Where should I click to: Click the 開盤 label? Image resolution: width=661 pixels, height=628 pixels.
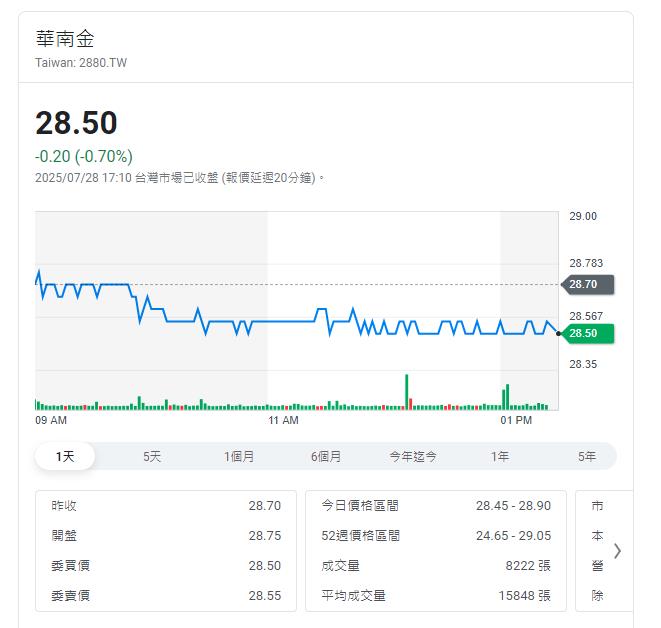(x=64, y=536)
